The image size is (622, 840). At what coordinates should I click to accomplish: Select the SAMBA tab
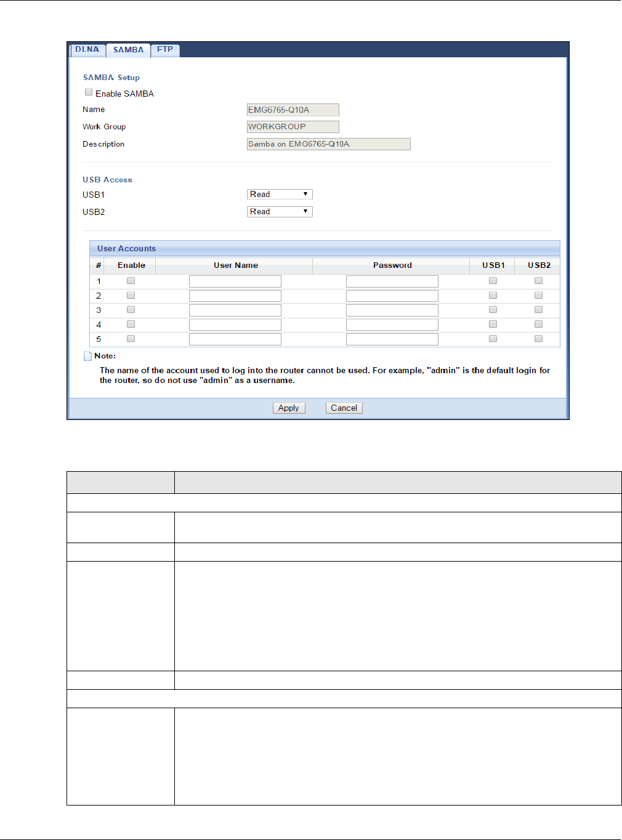(x=128, y=50)
